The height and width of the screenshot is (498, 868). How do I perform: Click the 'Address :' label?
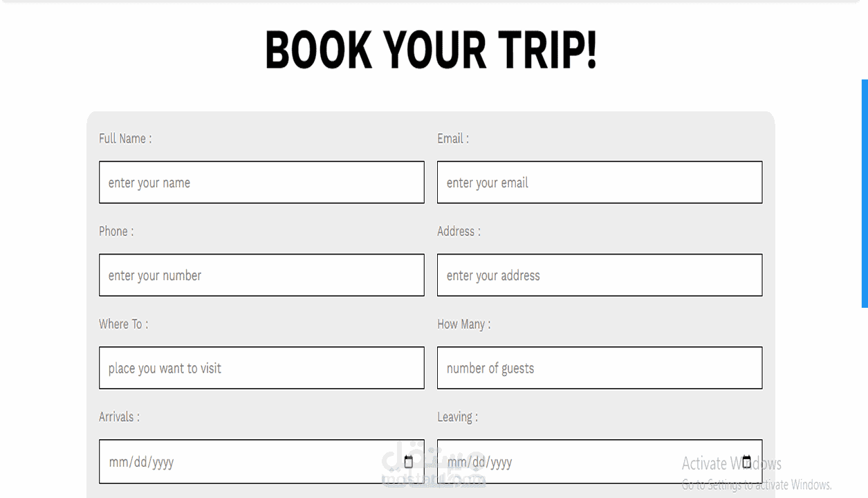pyautogui.click(x=459, y=231)
